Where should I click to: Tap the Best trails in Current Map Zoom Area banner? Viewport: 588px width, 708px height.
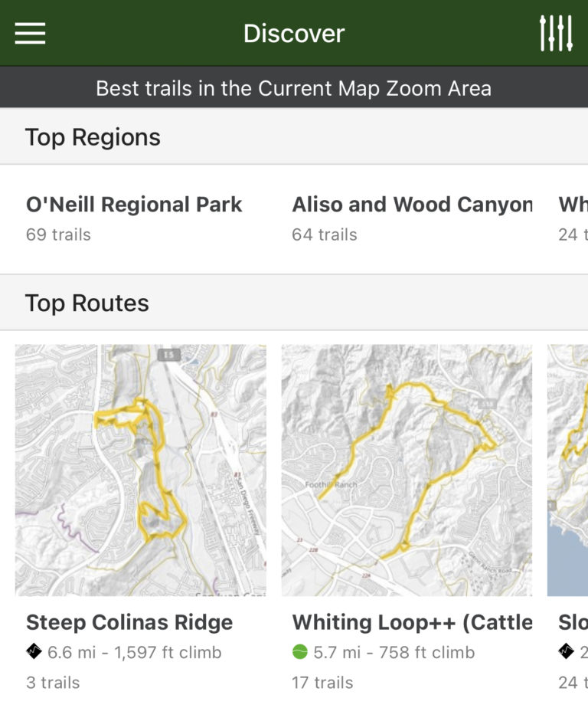tap(293, 88)
